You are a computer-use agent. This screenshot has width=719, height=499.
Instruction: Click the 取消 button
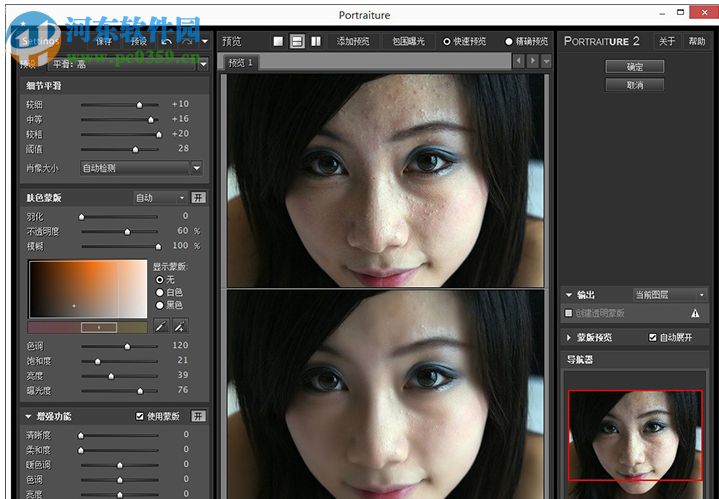[635, 85]
